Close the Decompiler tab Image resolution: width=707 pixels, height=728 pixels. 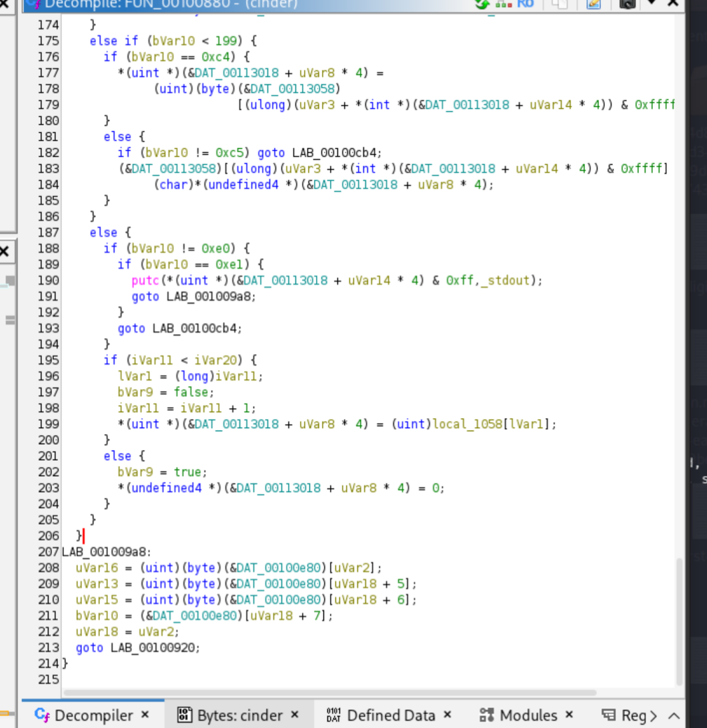(x=145, y=715)
